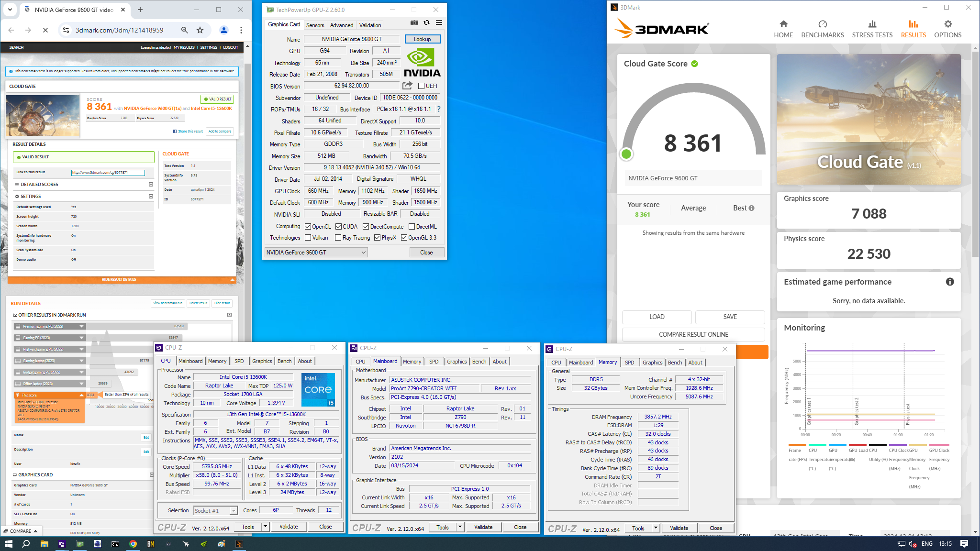Expand DETAILED SCORES section
Screen dimensions: 980x551
pos(151,185)
